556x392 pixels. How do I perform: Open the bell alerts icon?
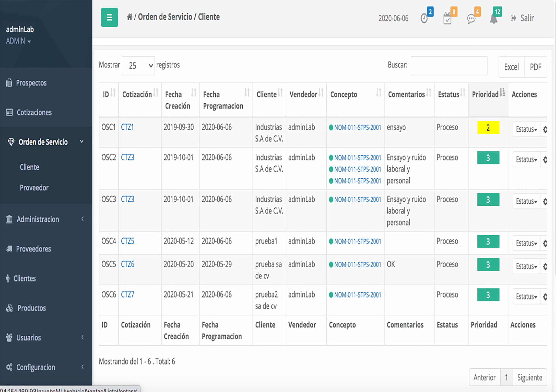click(x=494, y=19)
